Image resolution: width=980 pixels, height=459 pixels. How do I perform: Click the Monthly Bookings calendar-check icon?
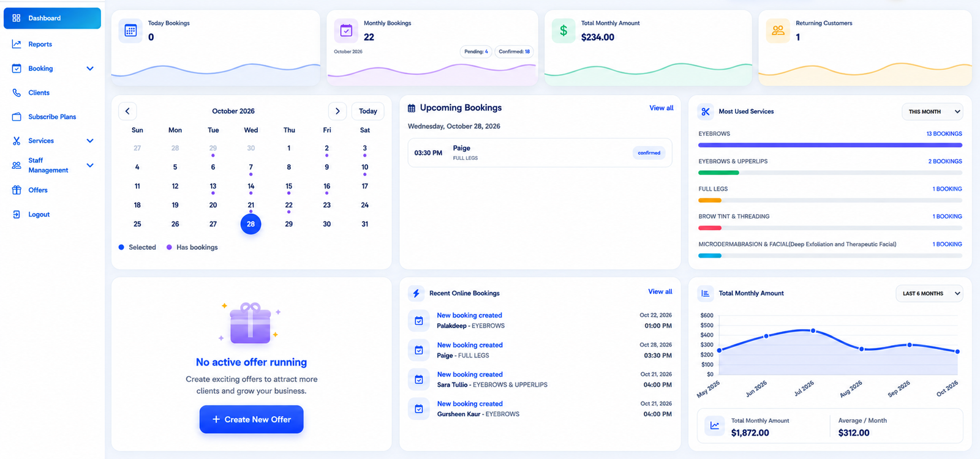pyautogui.click(x=346, y=30)
